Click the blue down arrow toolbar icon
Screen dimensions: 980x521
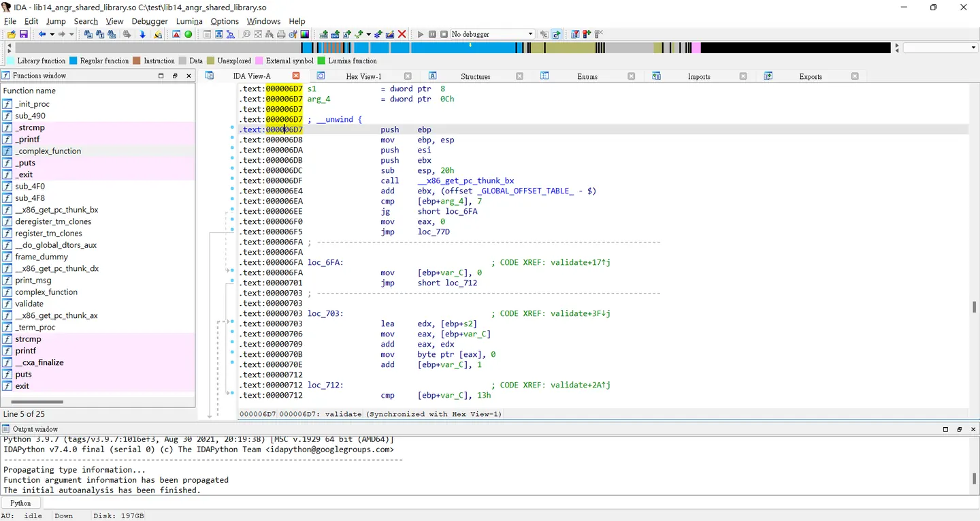point(142,34)
